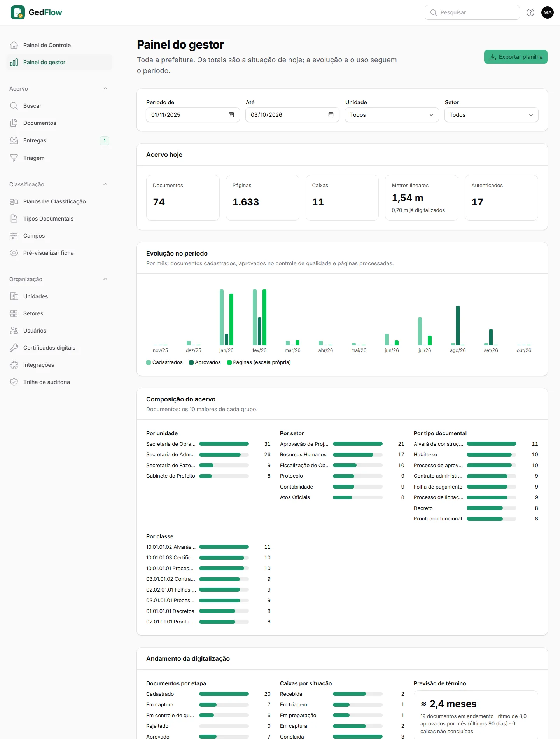This screenshot has height=739, width=560.
Task: Select the Metros lineares stat card
Action: click(422, 198)
